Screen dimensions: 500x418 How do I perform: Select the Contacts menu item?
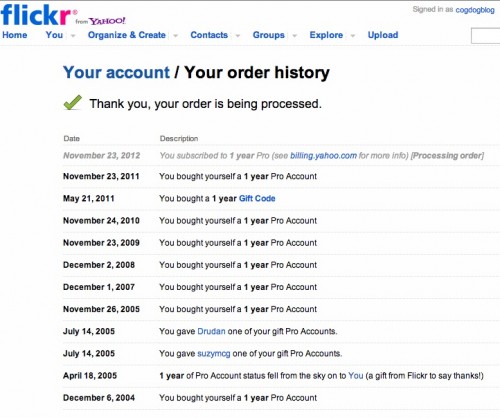tap(209, 35)
